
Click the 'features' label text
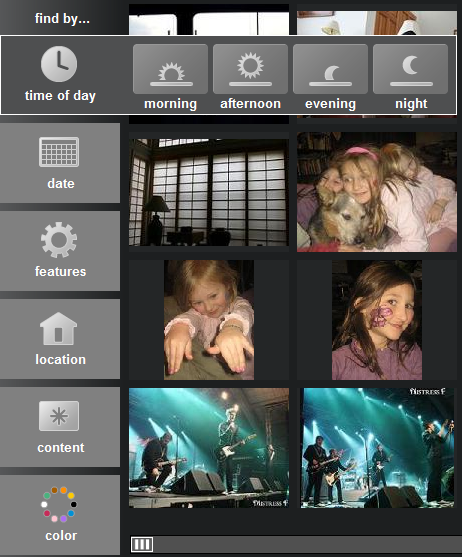pos(60,271)
